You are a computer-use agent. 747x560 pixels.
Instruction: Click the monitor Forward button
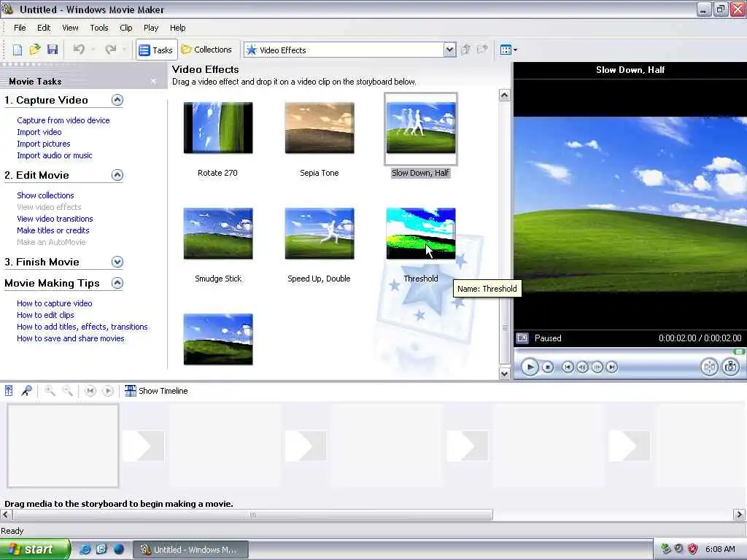click(612, 367)
